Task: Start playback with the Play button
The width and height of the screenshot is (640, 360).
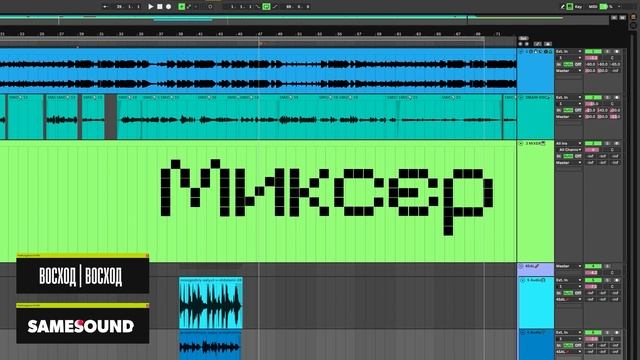Action: click(151, 7)
